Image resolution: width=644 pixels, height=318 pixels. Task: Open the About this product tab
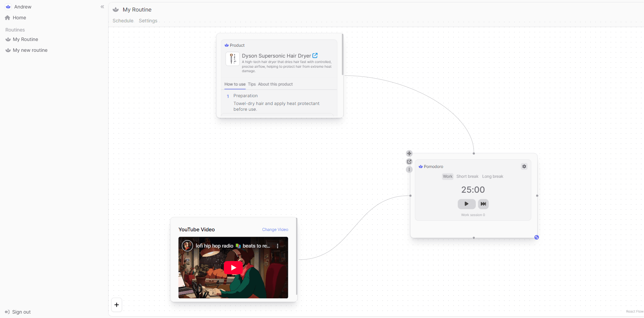pos(275,84)
